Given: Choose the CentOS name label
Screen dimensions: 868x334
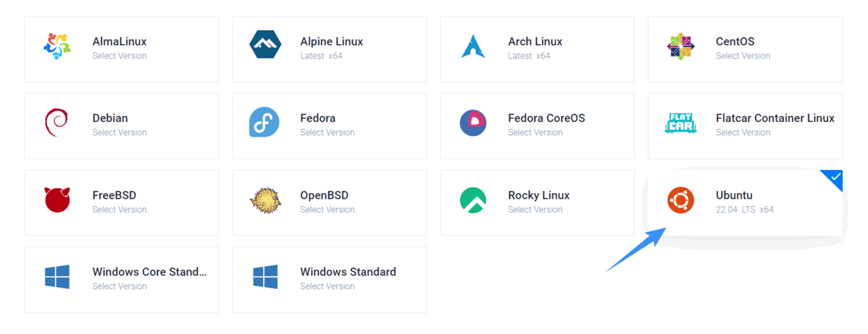Looking at the screenshot, I should click(x=735, y=42).
